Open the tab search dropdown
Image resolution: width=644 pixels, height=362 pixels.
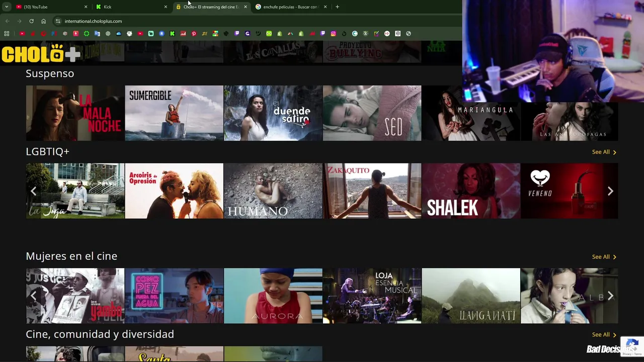pyautogui.click(x=7, y=7)
